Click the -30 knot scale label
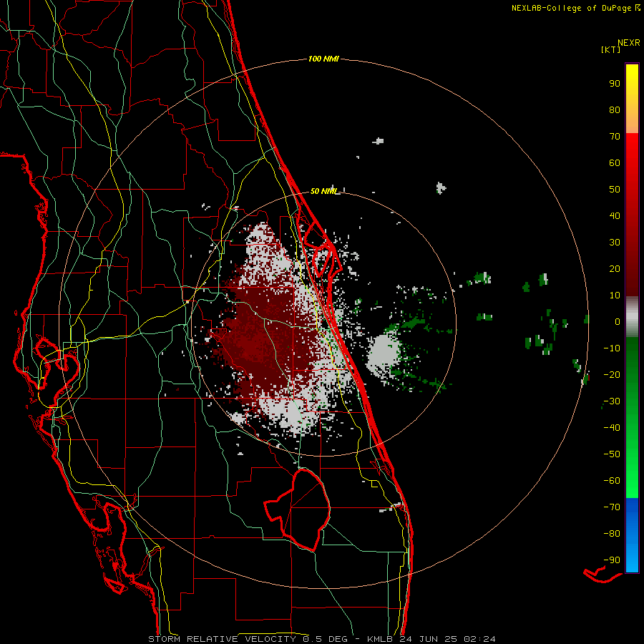Viewport: 644px width, 644px height. (612, 401)
